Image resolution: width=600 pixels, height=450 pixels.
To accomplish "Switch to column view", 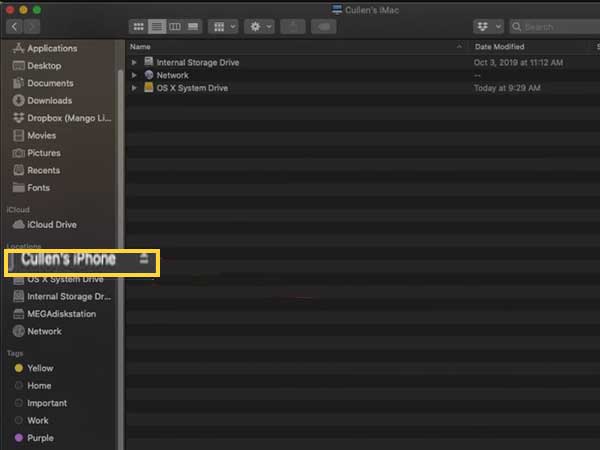I will click(175, 27).
